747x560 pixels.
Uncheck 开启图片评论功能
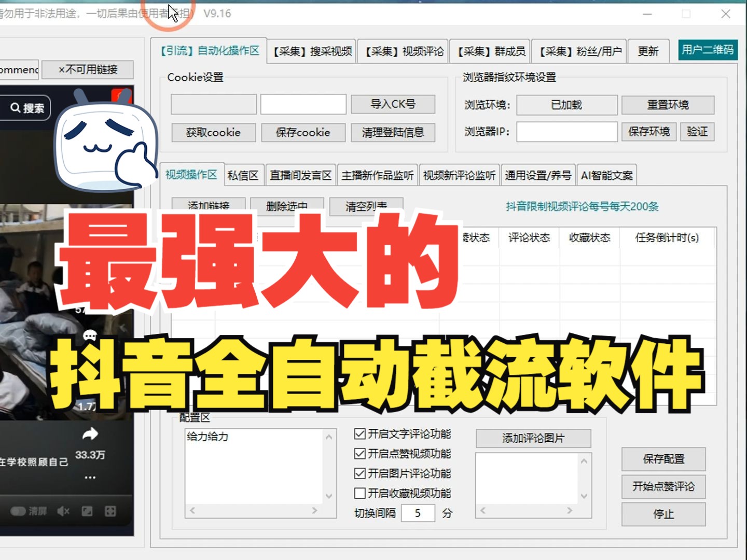coord(359,473)
